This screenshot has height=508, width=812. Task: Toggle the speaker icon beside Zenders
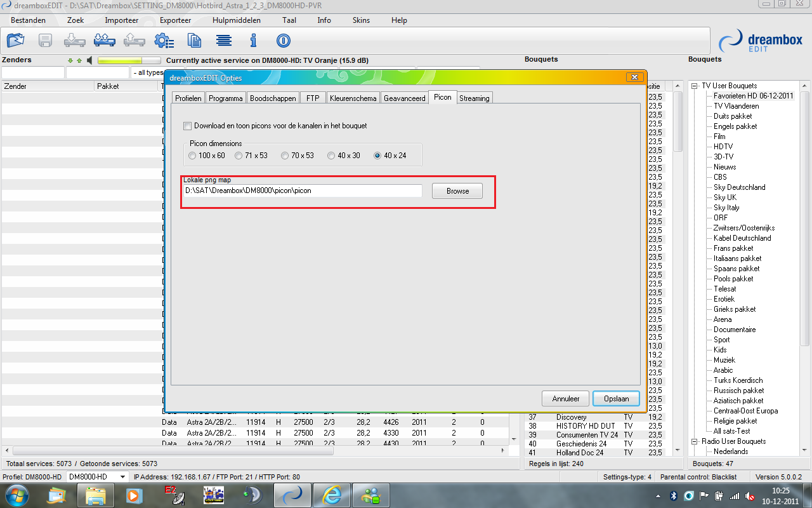(x=90, y=60)
